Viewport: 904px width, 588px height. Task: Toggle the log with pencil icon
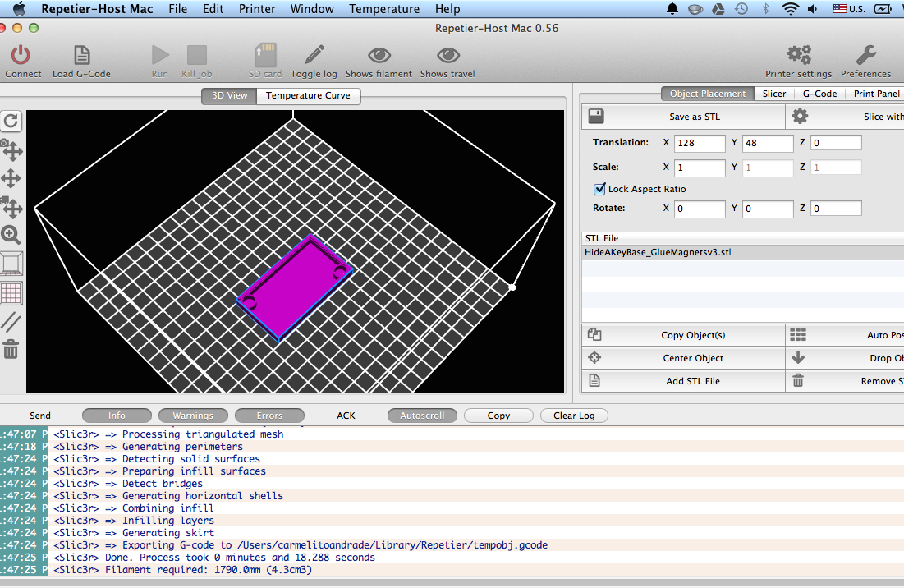[314, 55]
